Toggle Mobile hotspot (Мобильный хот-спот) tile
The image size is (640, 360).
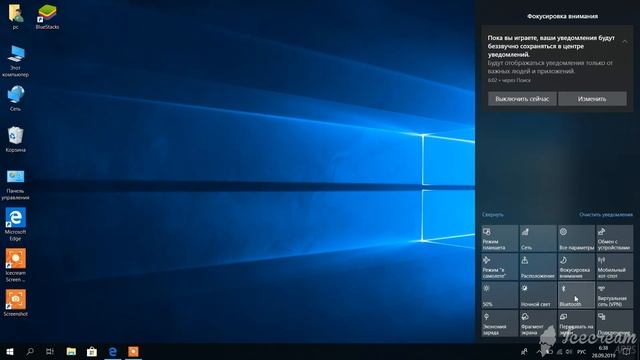(x=614, y=267)
